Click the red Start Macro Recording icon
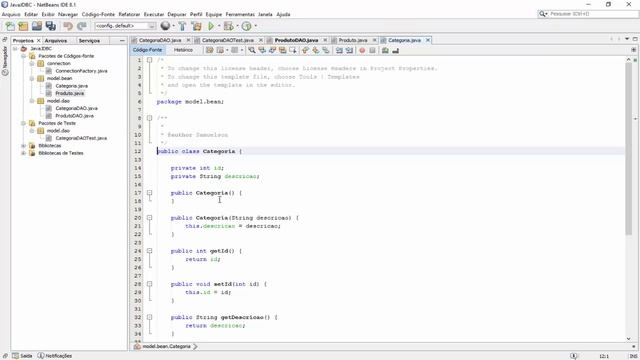This screenshot has height=360, width=640. click(362, 50)
